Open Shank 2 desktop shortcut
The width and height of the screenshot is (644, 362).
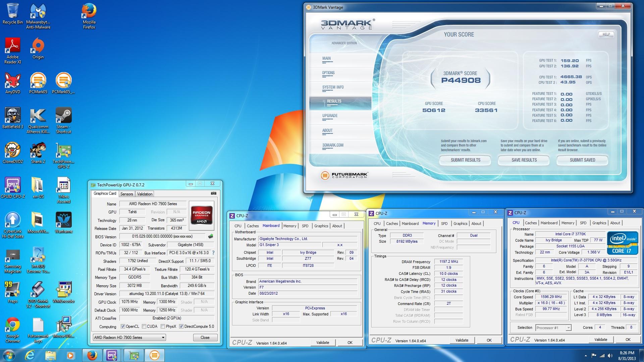(x=38, y=153)
